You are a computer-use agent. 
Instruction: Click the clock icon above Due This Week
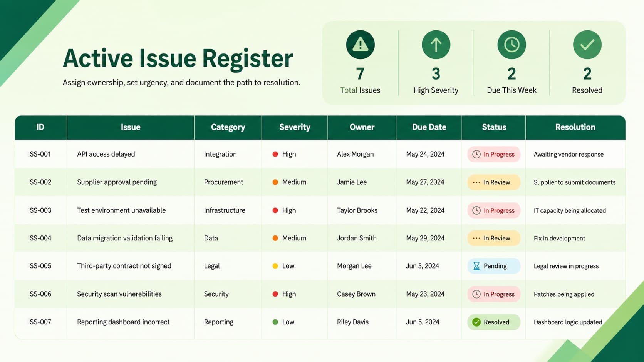[x=512, y=45]
